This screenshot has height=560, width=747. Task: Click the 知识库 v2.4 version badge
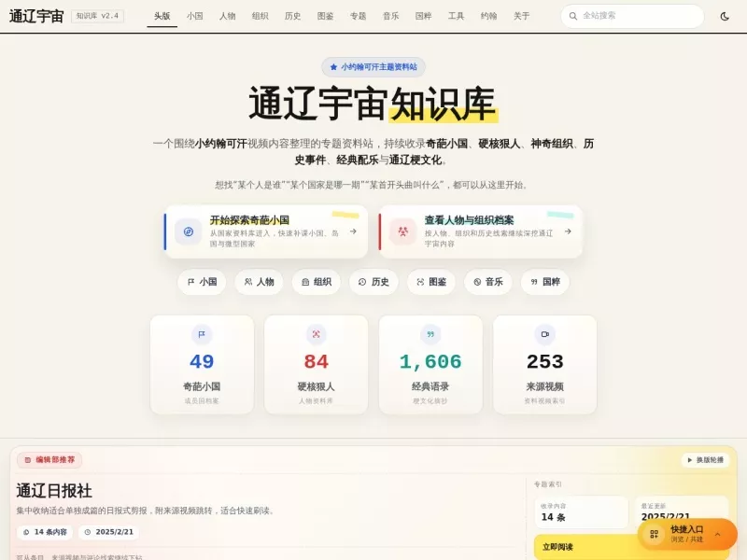[x=98, y=16]
